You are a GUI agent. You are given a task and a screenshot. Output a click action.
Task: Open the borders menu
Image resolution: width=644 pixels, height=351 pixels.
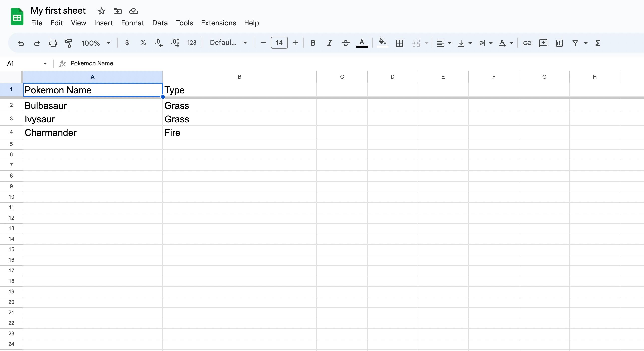tap(399, 43)
